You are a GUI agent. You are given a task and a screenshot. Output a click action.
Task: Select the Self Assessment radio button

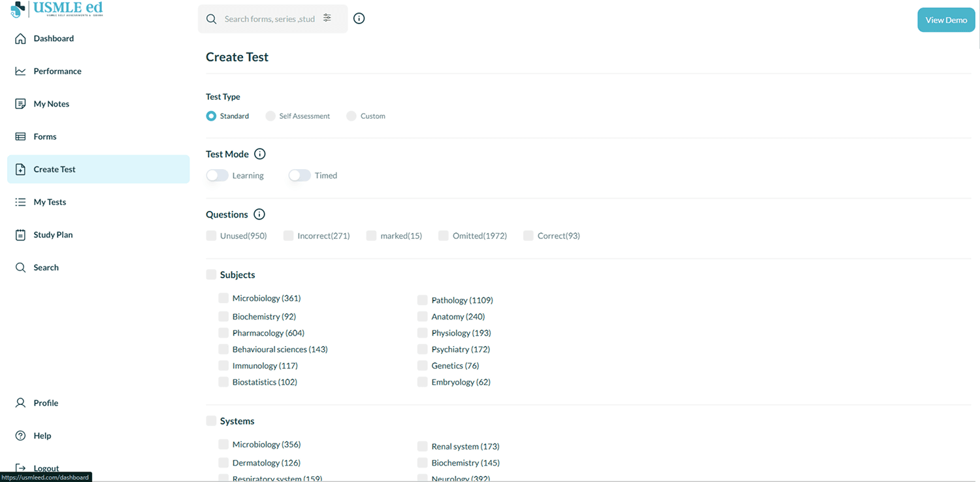(270, 116)
